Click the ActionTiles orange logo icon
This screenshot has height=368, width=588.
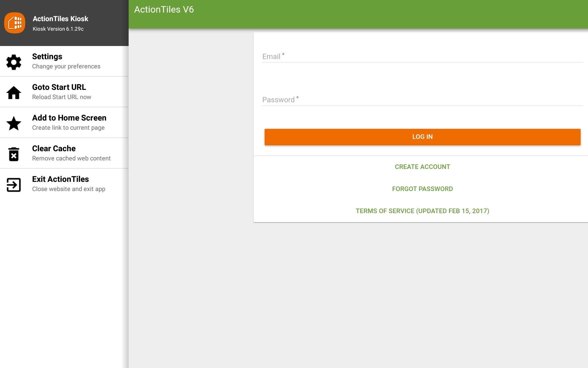point(14,23)
